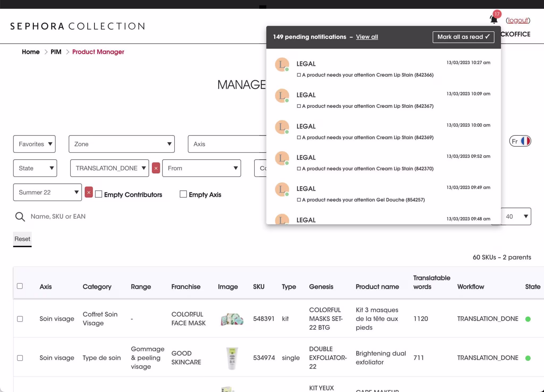Image resolution: width=544 pixels, height=392 pixels.
Task: Open the notification bell icon
Action: [494, 20]
